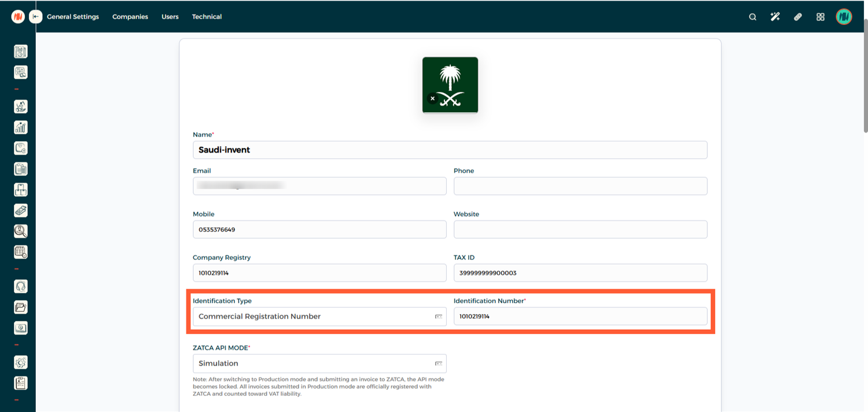Collapse the sidebar with the arrow icon

[x=36, y=17]
